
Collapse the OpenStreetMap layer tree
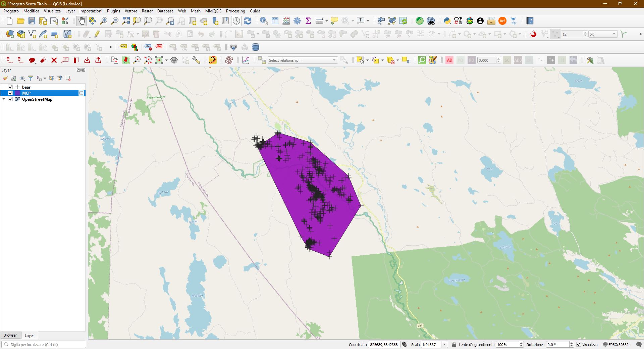point(4,99)
